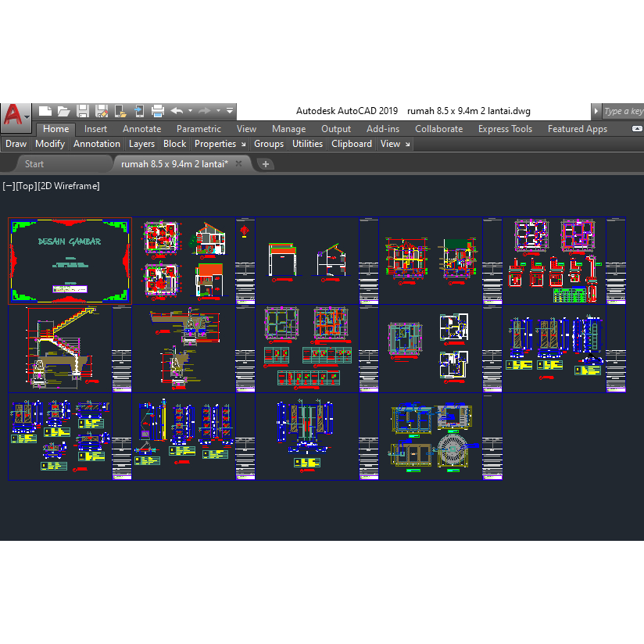
Task: Expand the Block panel
Action: [174, 144]
